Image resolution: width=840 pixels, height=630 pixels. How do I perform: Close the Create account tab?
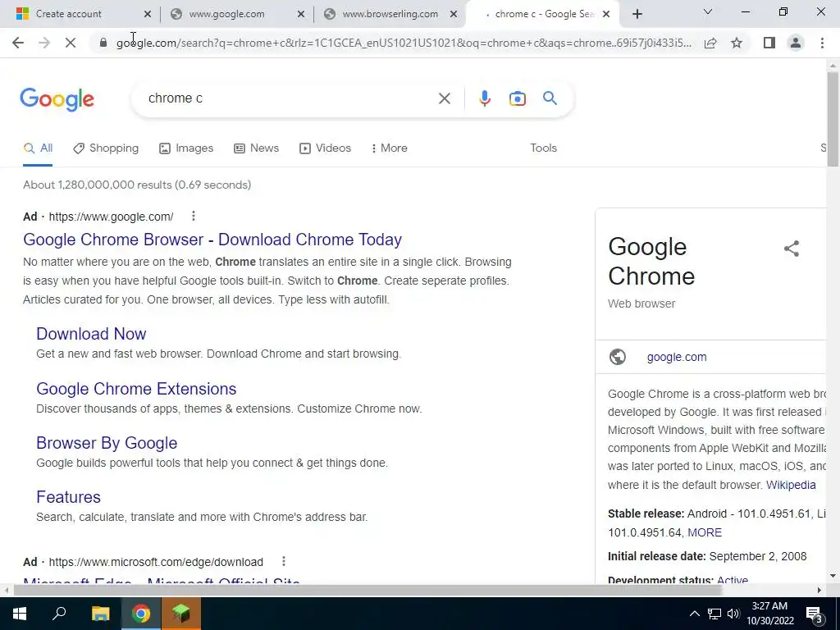click(x=148, y=15)
